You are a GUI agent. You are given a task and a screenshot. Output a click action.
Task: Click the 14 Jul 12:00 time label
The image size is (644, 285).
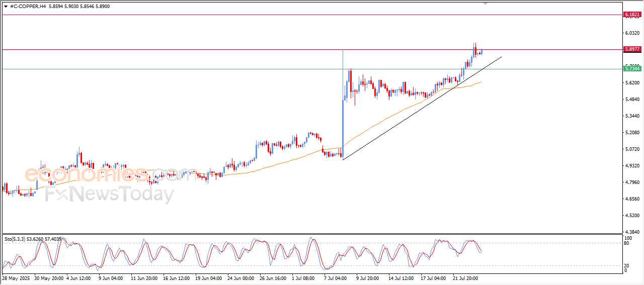pyautogui.click(x=400, y=278)
